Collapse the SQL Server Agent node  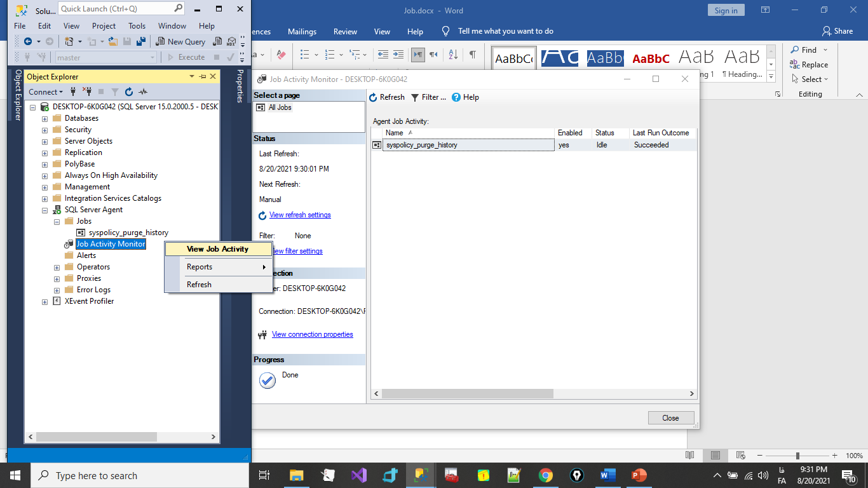coord(44,210)
